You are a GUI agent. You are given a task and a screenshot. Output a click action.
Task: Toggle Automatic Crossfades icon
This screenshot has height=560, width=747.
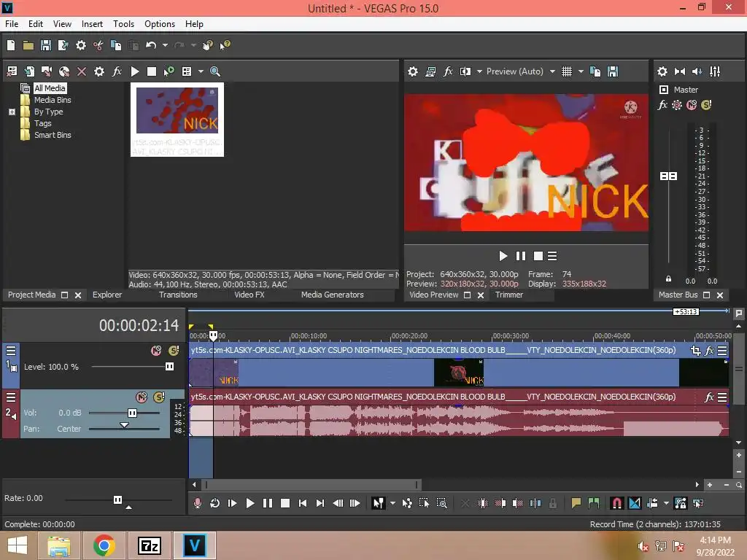[635, 503]
